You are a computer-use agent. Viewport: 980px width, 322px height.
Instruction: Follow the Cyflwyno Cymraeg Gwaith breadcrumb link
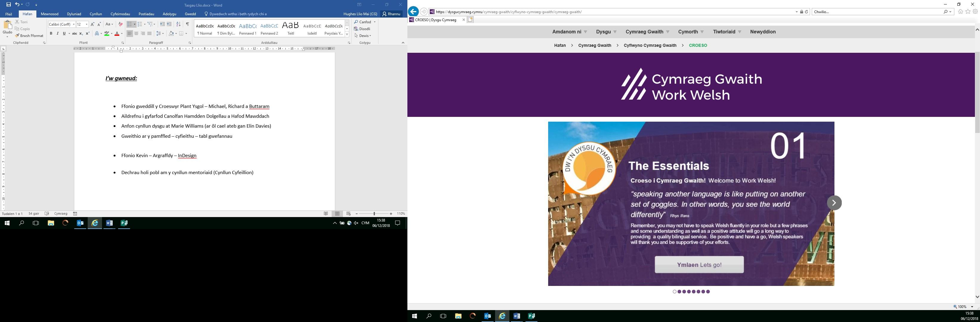pos(650,45)
